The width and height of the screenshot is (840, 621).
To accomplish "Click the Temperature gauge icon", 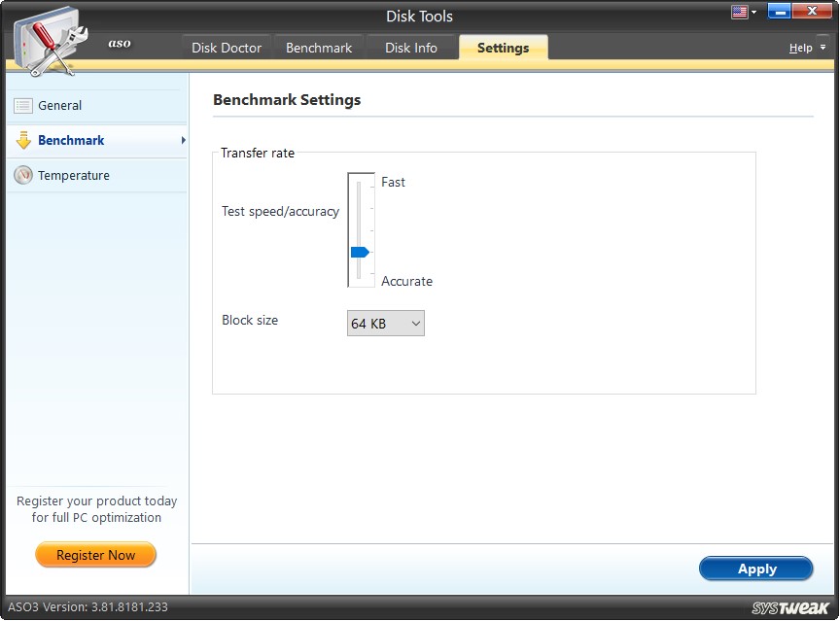I will [x=23, y=175].
